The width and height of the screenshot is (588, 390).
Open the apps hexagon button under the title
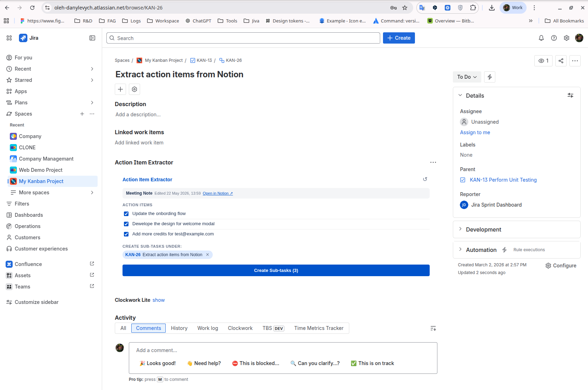[x=134, y=89]
